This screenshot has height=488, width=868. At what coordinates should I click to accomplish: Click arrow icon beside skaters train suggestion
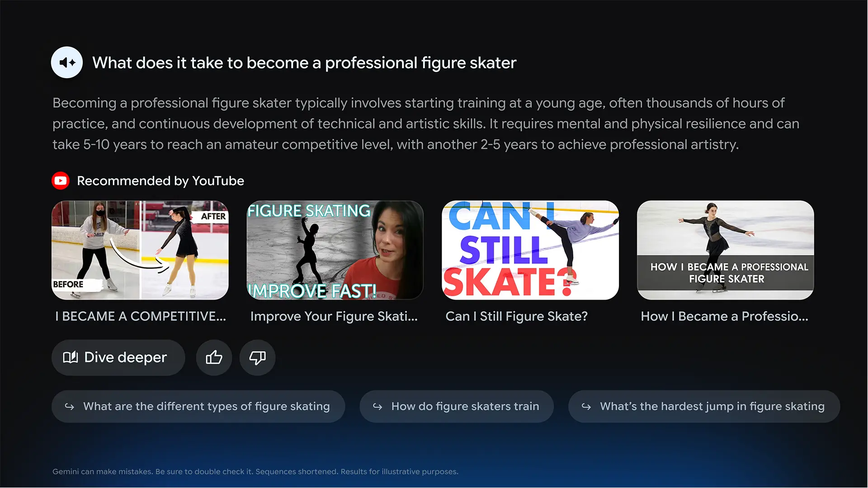[x=377, y=407]
